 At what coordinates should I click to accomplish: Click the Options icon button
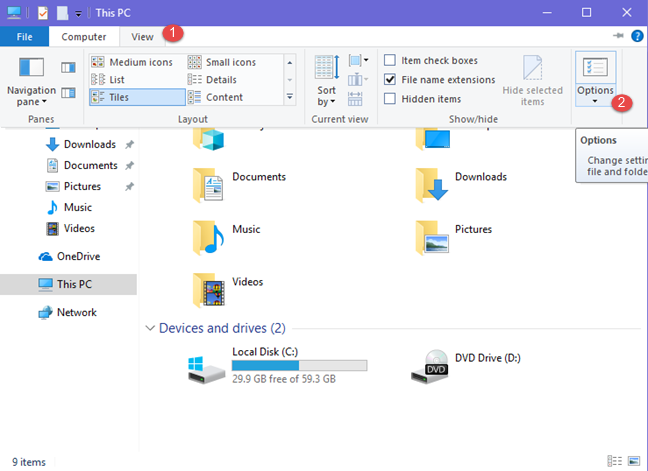click(x=595, y=67)
